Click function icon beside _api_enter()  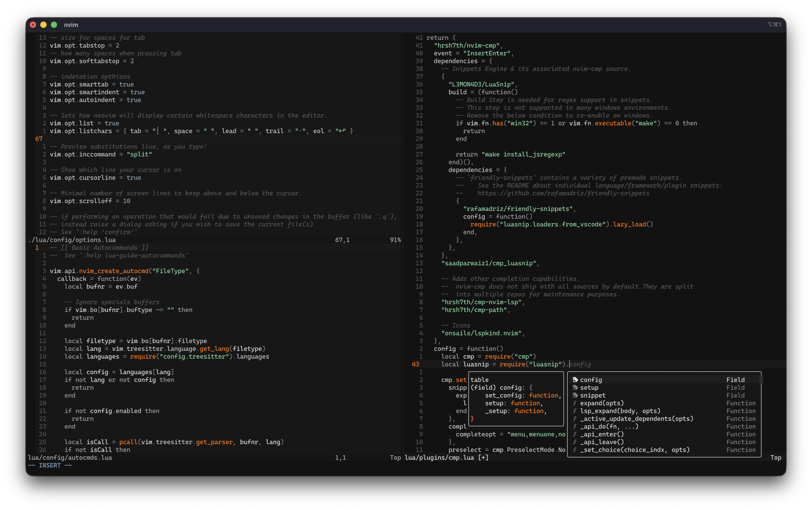(x=575, y=434)
